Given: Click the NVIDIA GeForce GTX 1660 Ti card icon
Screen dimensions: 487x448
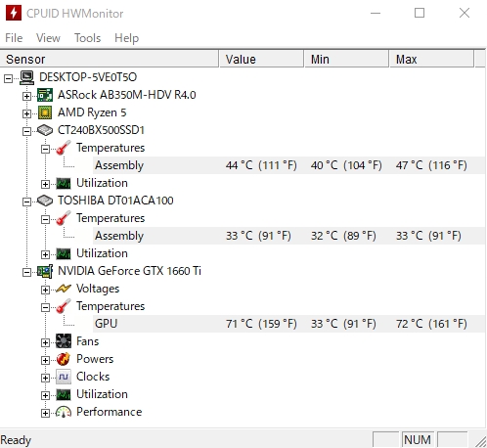Looking at the screenshot, I should (45, 271).
